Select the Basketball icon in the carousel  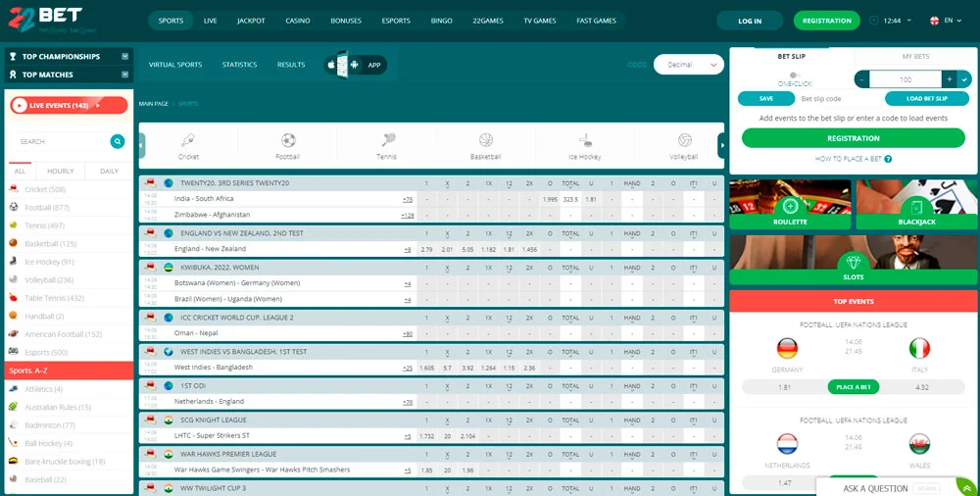tap(486, 139)
